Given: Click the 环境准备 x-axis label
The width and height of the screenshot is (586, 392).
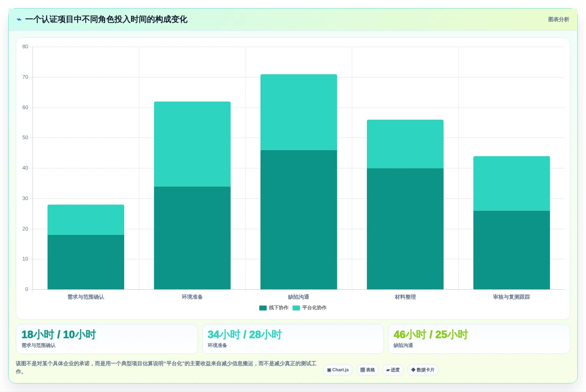Looking at the screenshot, I should 192,297.
